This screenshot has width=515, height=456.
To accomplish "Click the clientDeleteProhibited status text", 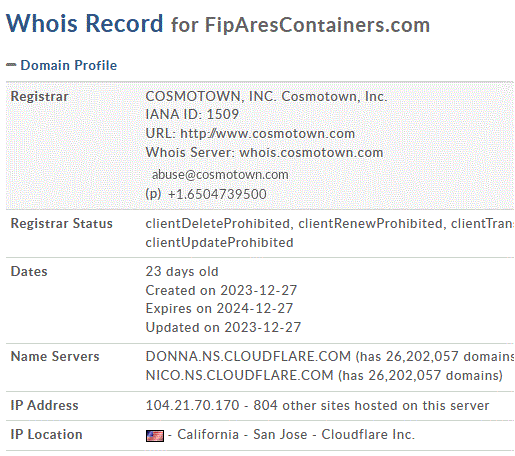I will (217, 224).
